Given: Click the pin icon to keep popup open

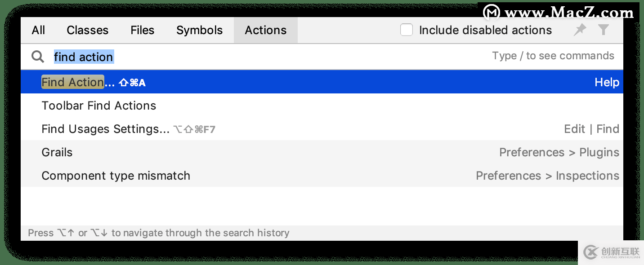Looking at the screenshot, I should [580, 30].
